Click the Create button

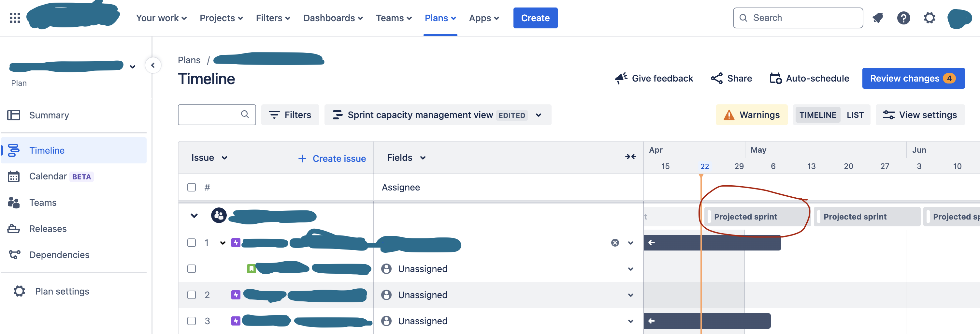pyautogui.click(x=535, y=18)
